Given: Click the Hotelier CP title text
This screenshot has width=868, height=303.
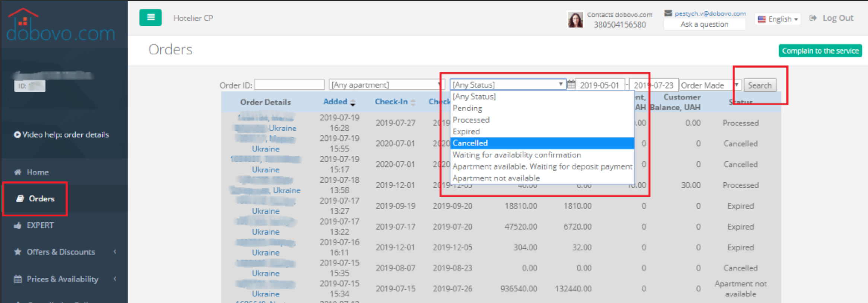Looking at the screenshot, I should (x=193, y=18).
